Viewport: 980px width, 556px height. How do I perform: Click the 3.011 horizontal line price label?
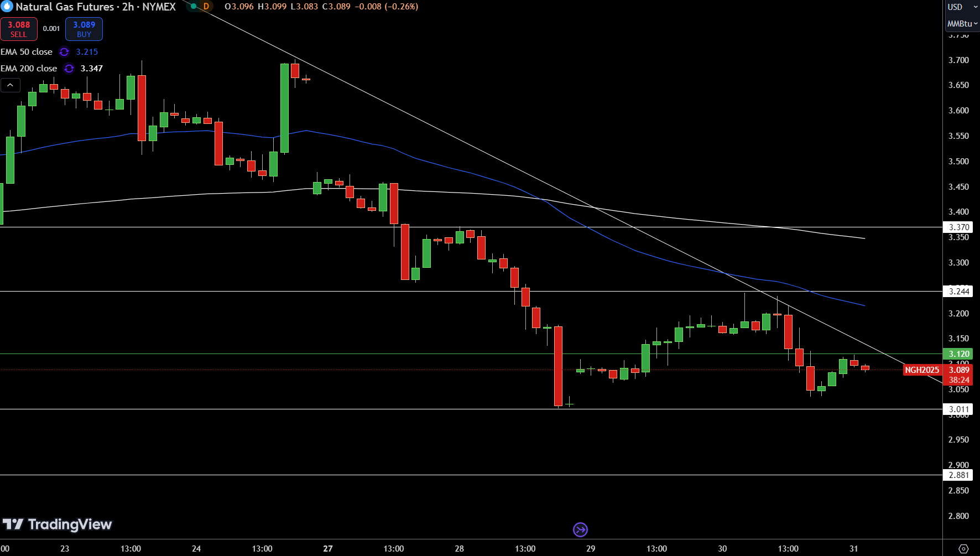[958, 409]
